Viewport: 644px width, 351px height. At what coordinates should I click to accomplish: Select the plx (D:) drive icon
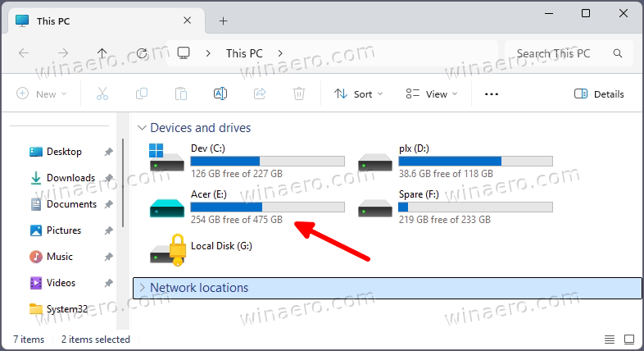pos(375,162)
